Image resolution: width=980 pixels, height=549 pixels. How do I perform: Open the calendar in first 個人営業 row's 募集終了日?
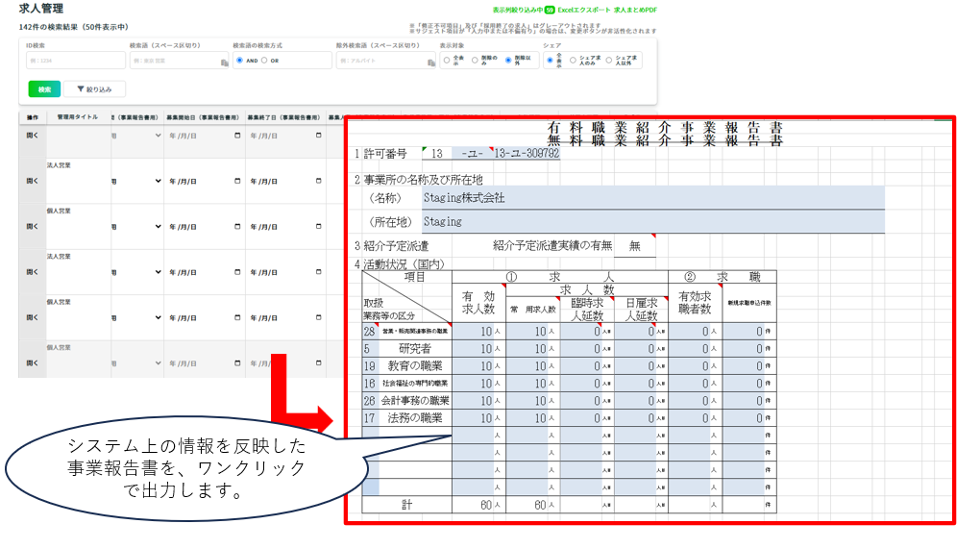coord(318,226)
